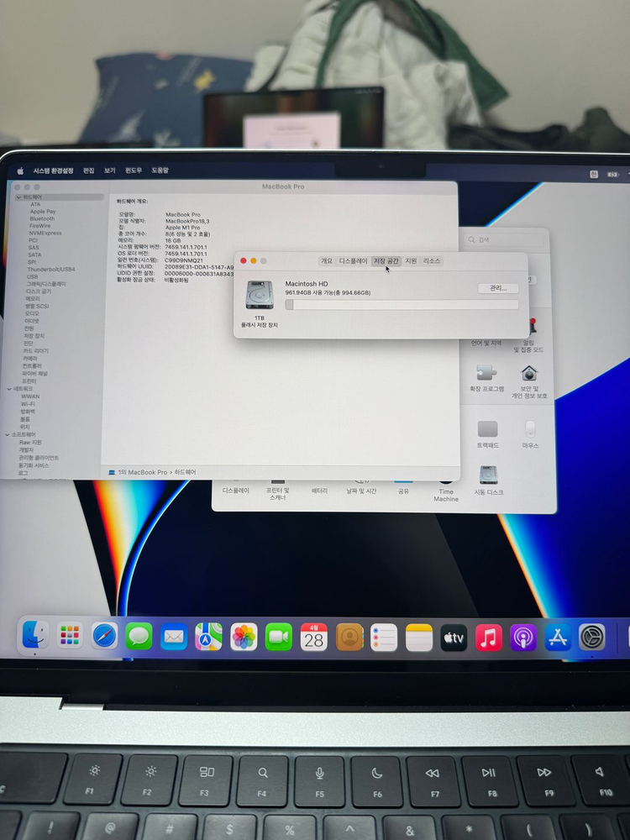Select Wi-Fi in the sidebar
This screenshot has width=630, height=840.
[28, 404]
